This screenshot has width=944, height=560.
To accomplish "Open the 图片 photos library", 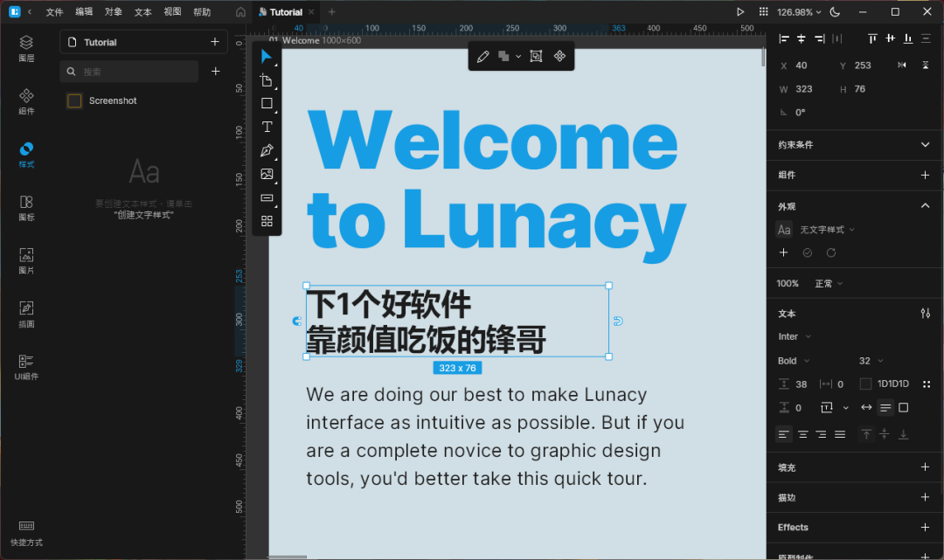I will click(26, 261).
